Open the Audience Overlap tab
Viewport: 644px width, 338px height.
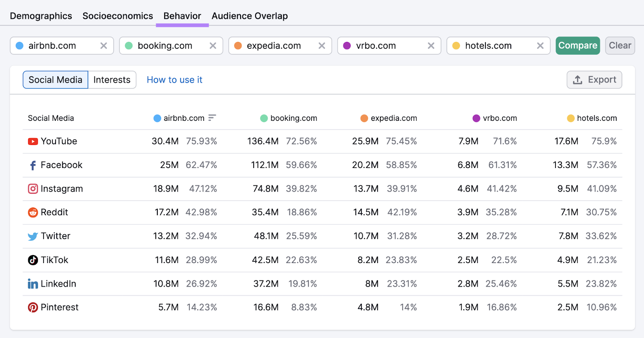coord(250,16)
